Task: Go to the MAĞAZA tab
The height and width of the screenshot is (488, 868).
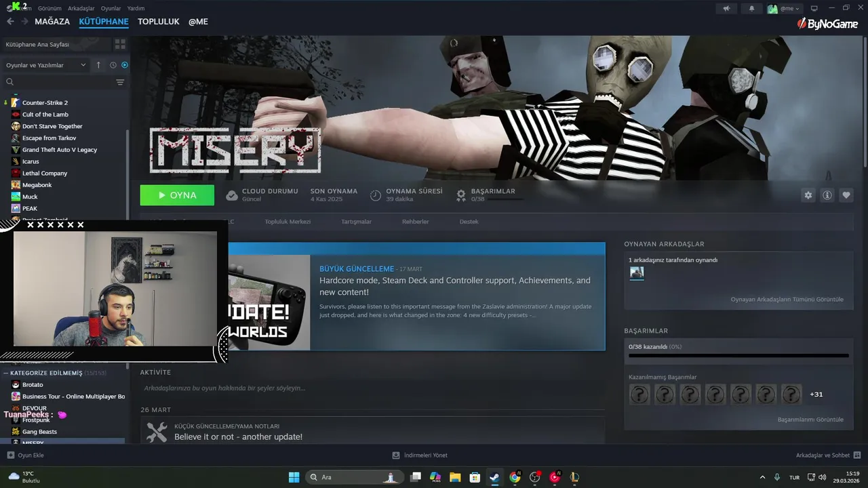Action: coord(52,22)
